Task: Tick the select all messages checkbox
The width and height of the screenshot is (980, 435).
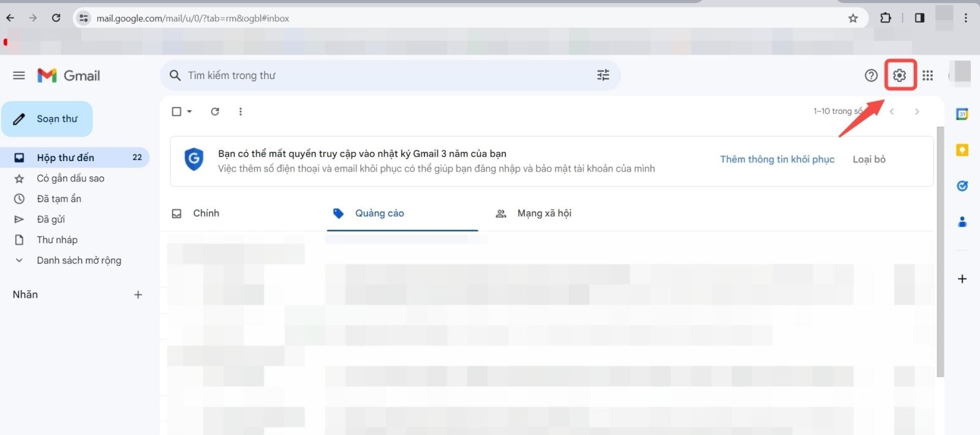Action: click(176, 112)
